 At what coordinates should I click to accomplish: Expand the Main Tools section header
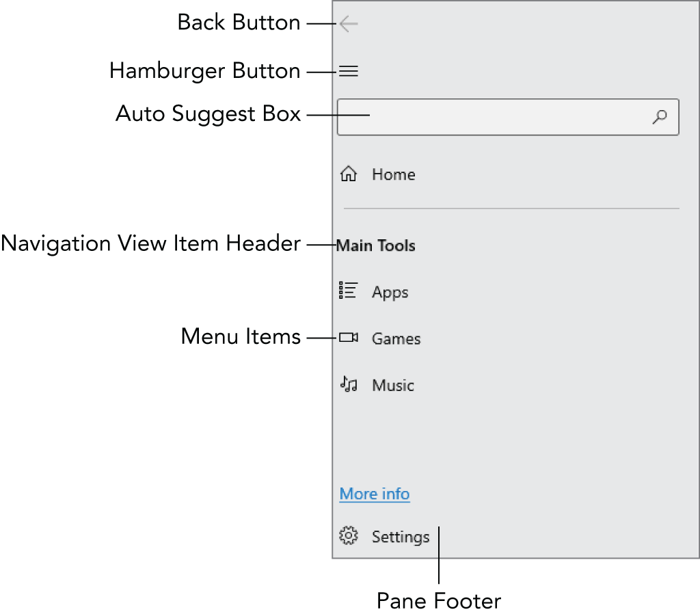point(375,245)
